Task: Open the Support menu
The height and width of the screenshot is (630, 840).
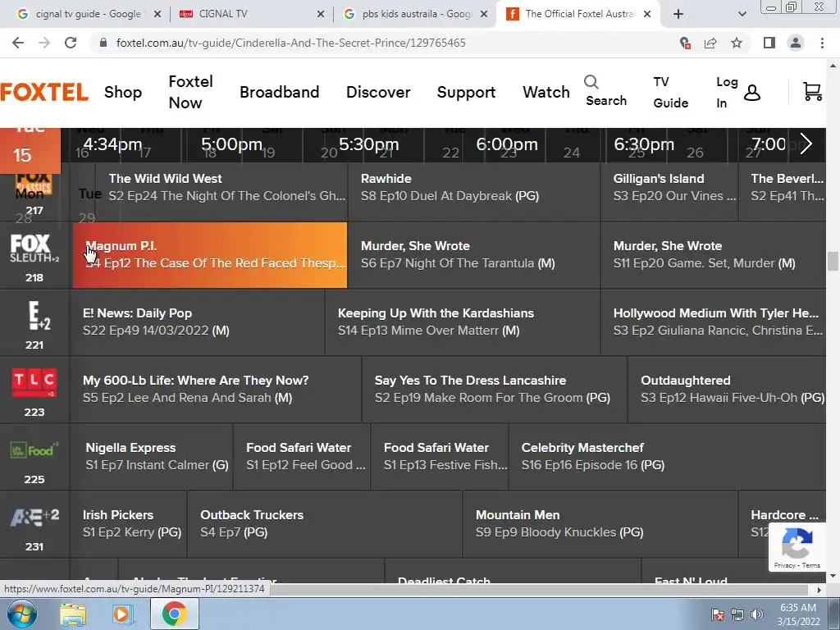Action: pyautogui.click(x=466, y=92)
